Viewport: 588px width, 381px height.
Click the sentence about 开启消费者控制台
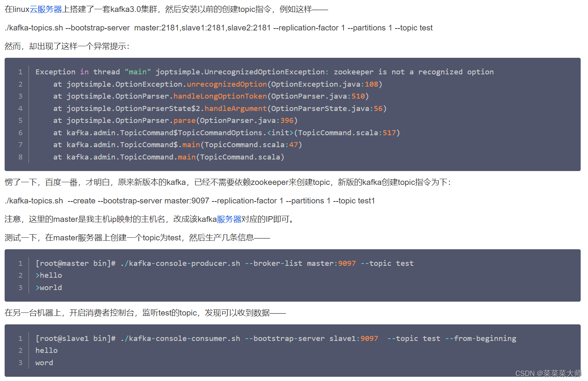(x=145, y=313)
